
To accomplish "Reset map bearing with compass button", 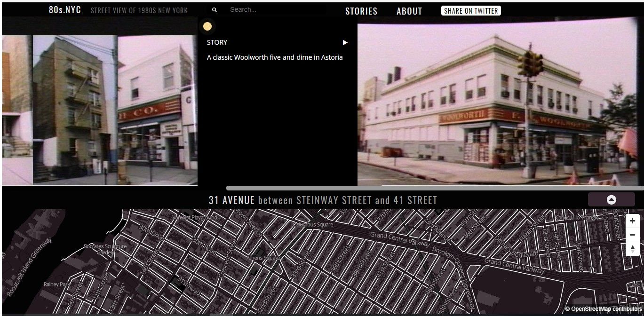I will (x=632, y=249).
